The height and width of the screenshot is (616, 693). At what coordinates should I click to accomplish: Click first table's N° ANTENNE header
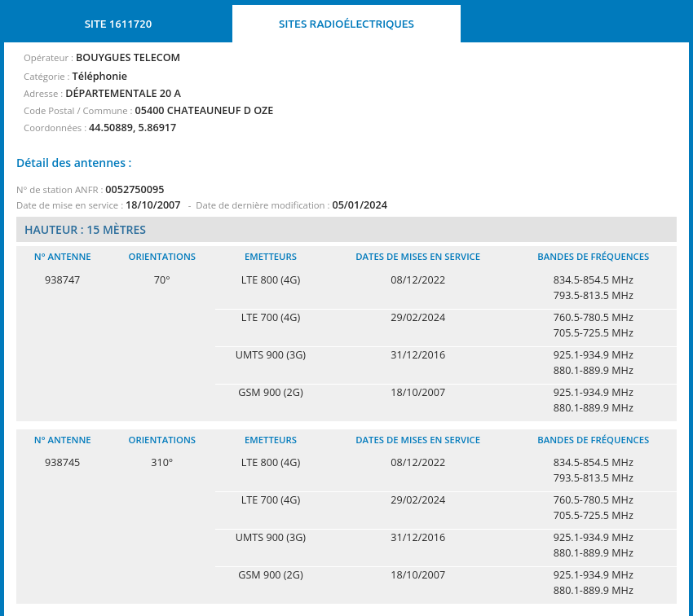[x=62, y=257]
